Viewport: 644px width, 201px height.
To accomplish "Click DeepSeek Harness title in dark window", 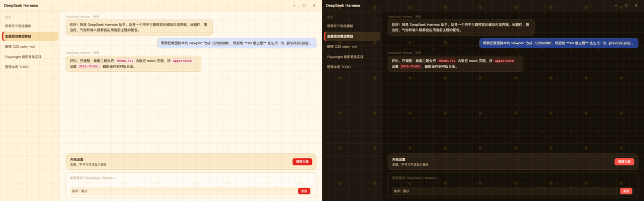I will click(343, 6).
